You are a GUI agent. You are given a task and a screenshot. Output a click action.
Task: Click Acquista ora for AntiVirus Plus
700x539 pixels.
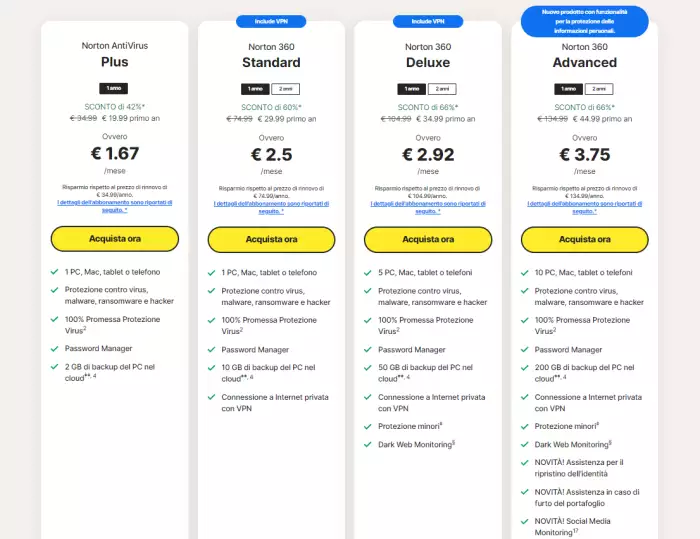pos(114,238)
